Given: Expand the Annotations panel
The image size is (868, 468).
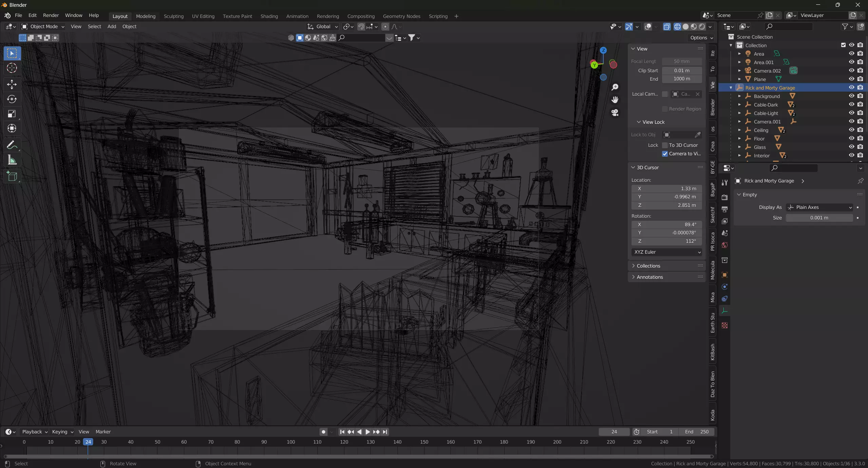Looking at the screenshot, I should click(x=649, y=277).
